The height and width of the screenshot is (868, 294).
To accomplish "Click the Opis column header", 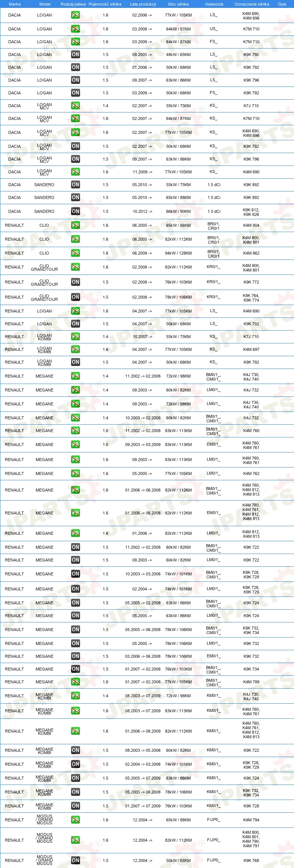I will [x=282, y=4].
